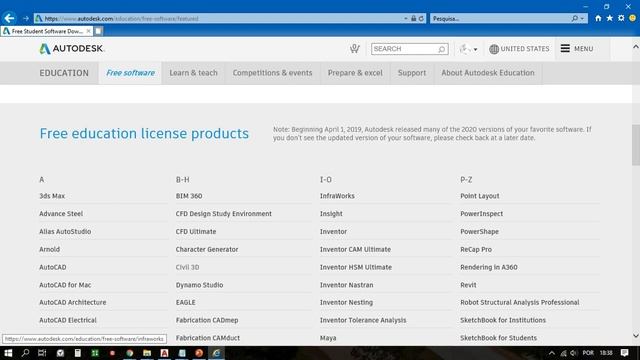Expand the Pesquisa search provider dropdown
Viewport: 640px width, 360px height.
582,18
